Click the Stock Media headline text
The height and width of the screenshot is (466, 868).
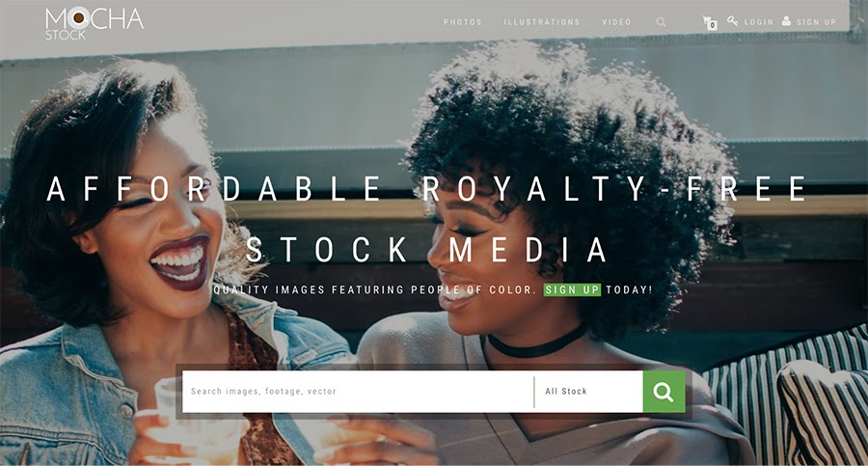pos(427,249)
